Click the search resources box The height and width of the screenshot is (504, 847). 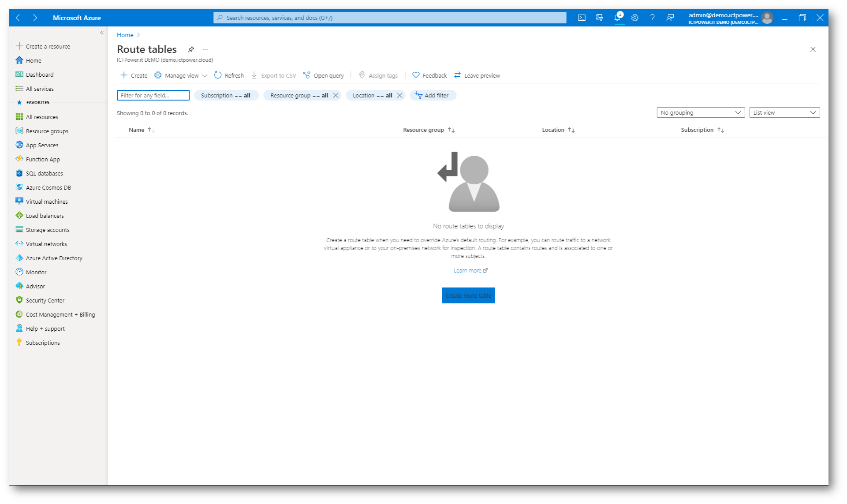(x=390, y=18)
